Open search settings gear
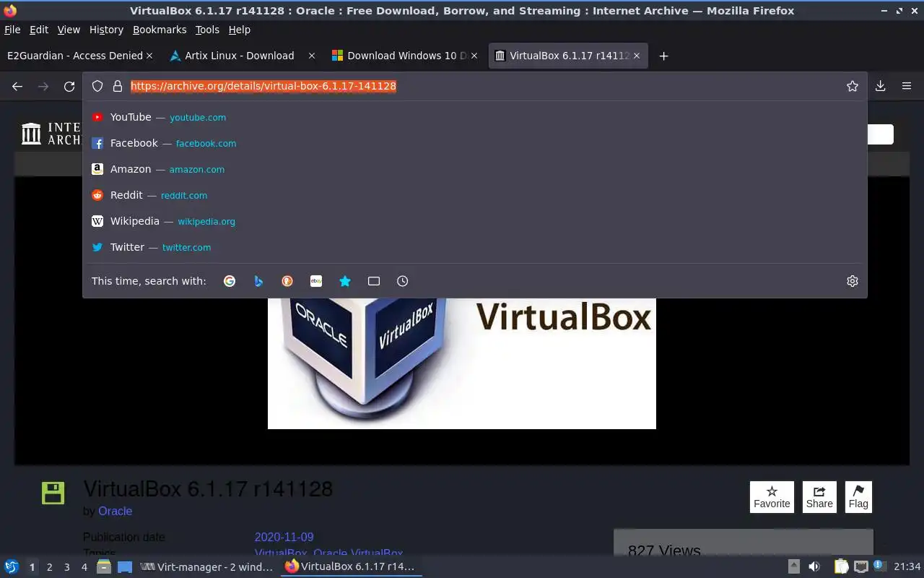The height and width of the screenshot is (578, 924). click(x=853, y=281)
